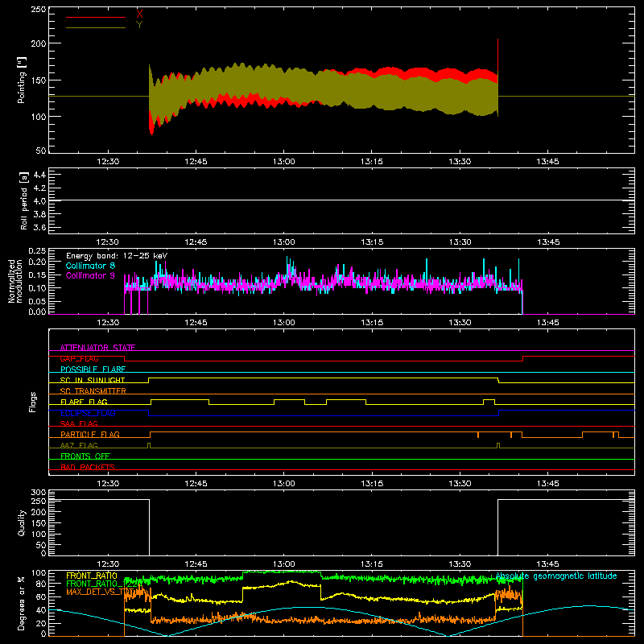Click the green FRONTS_OFF label
Image resolution: width=644 pixels, height=644 pixels.
point(85,456)
